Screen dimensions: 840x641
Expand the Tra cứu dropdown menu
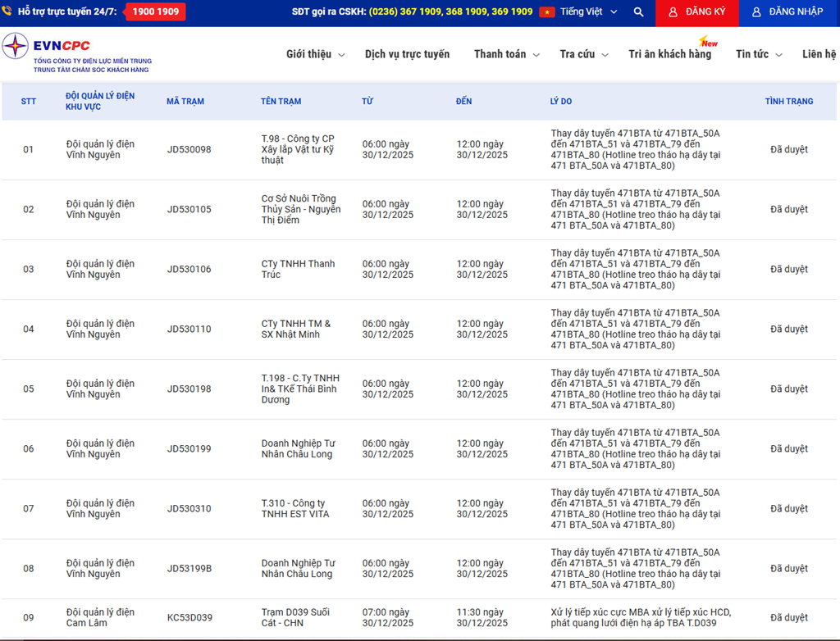click(x=583, y=54)
